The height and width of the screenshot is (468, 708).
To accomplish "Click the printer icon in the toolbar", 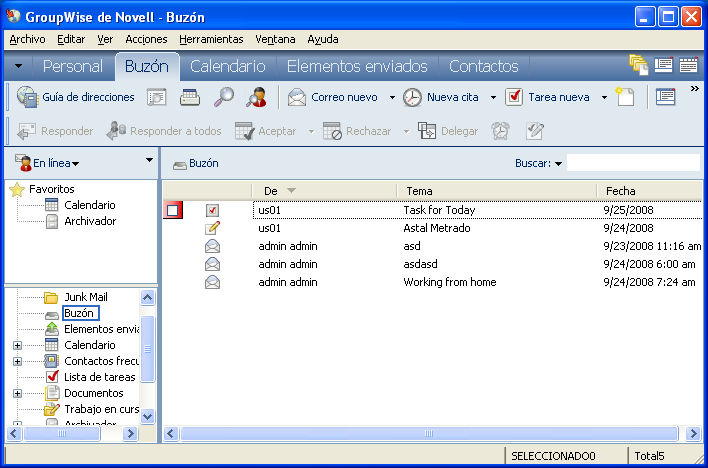I will pyautogui.click(x=190, y=97).
